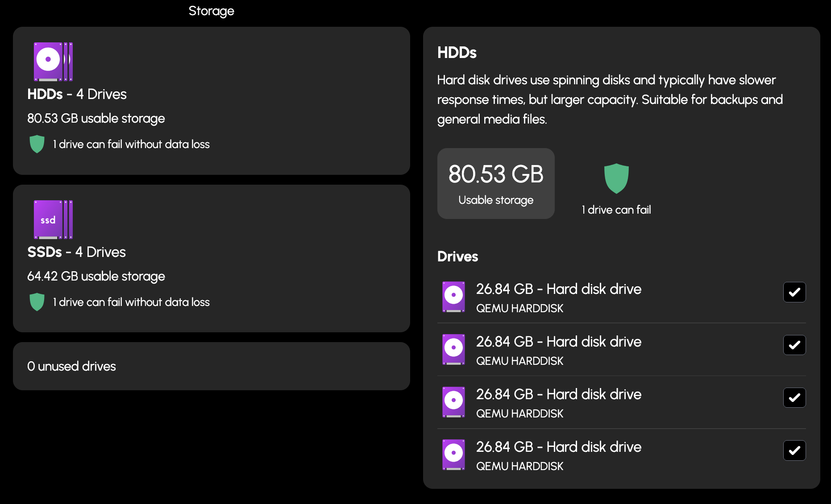
Task: Click the green shield in HDDs card
Action: pyautogui.click(x=37, y=144)
